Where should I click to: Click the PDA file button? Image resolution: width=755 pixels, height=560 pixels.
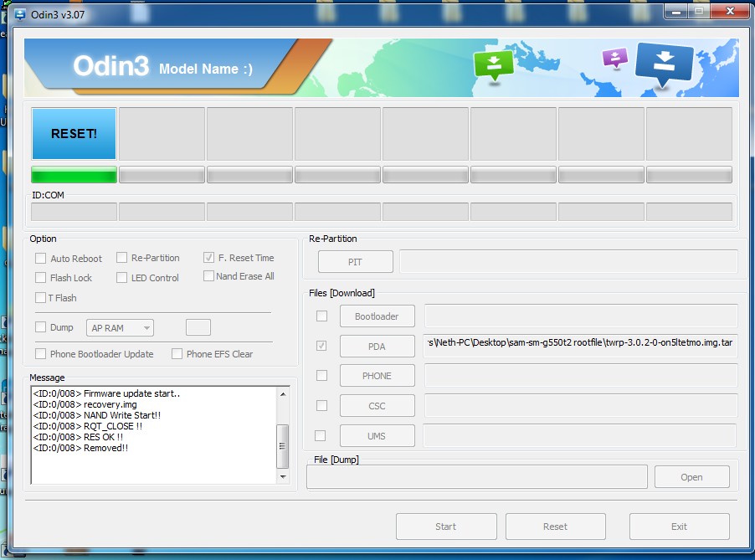[377, 347]
